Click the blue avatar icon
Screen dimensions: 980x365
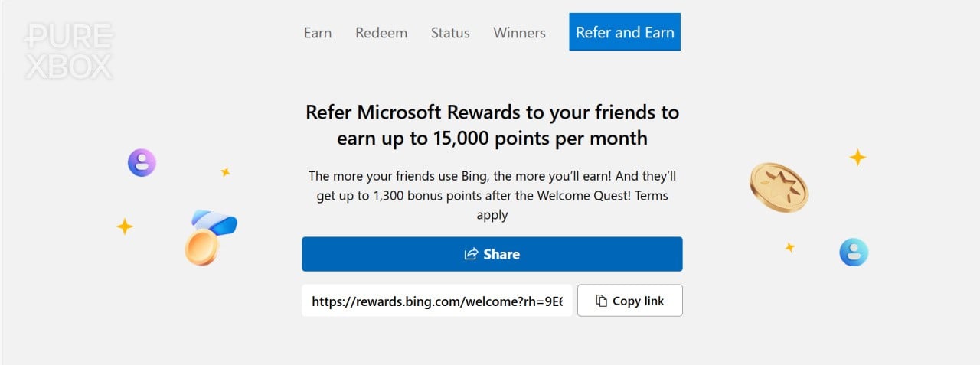pos(854,252)
